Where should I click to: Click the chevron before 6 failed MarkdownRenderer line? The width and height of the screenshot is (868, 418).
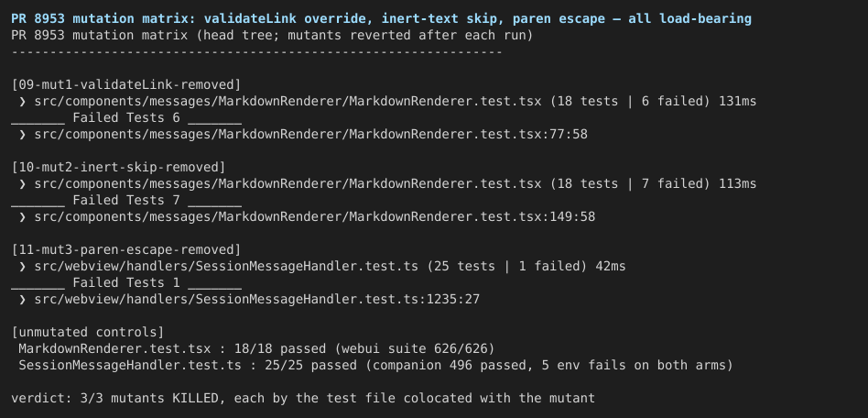[x=22, y=102]
